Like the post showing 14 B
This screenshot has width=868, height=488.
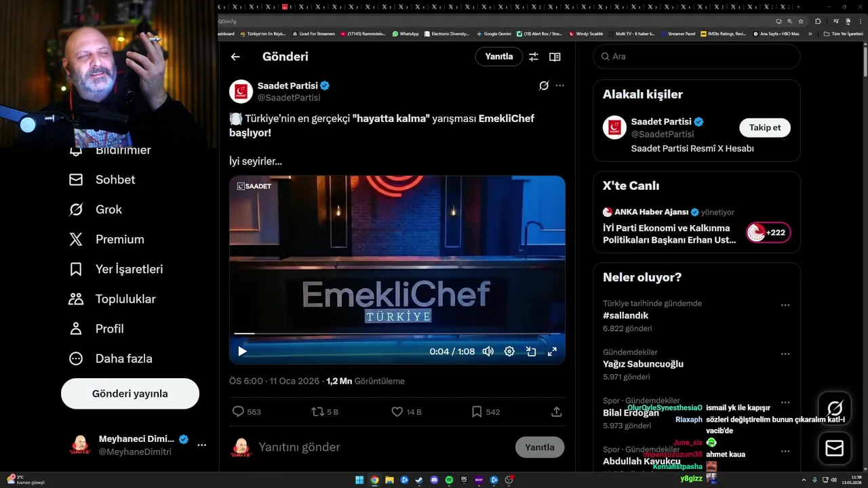pos(397,411)
